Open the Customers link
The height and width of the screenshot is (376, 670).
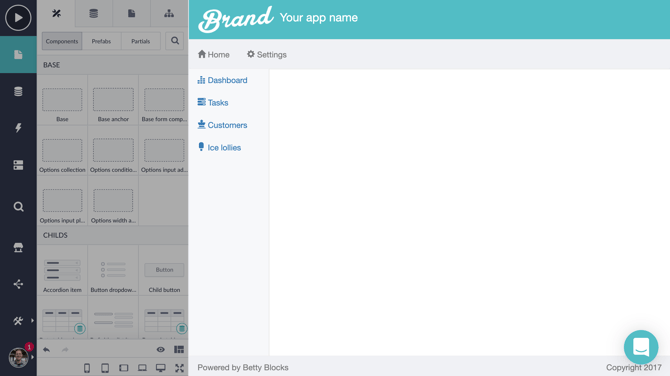[222, 125]
